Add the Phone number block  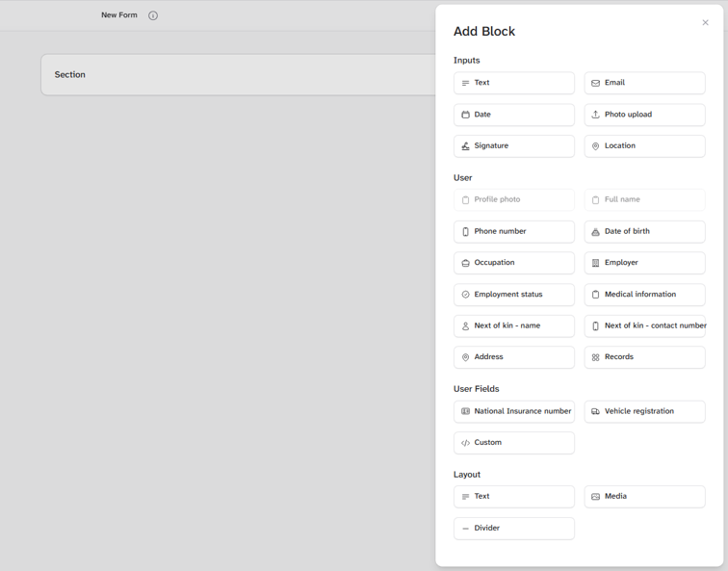pyautogui.click(x=514, y=231)
